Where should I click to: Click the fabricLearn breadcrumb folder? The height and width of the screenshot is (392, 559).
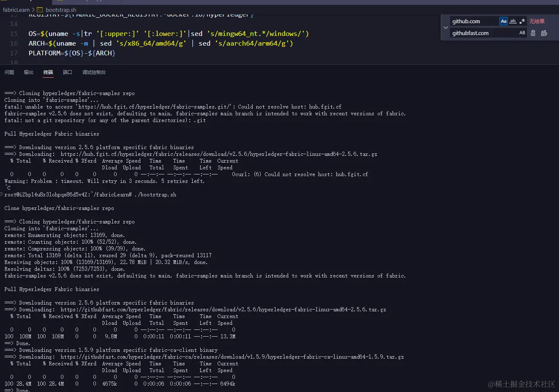tap(16, 10)
